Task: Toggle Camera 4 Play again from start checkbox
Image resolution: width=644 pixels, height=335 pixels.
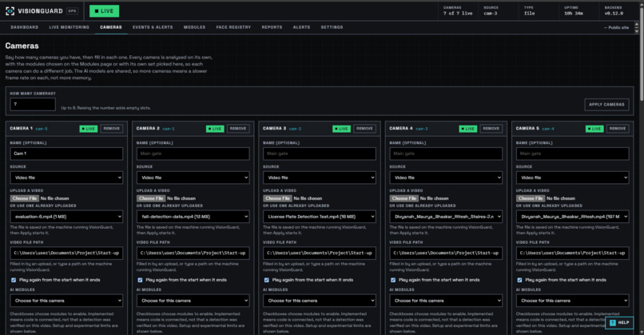Action: pyautogui.click(x=393, y=280)
